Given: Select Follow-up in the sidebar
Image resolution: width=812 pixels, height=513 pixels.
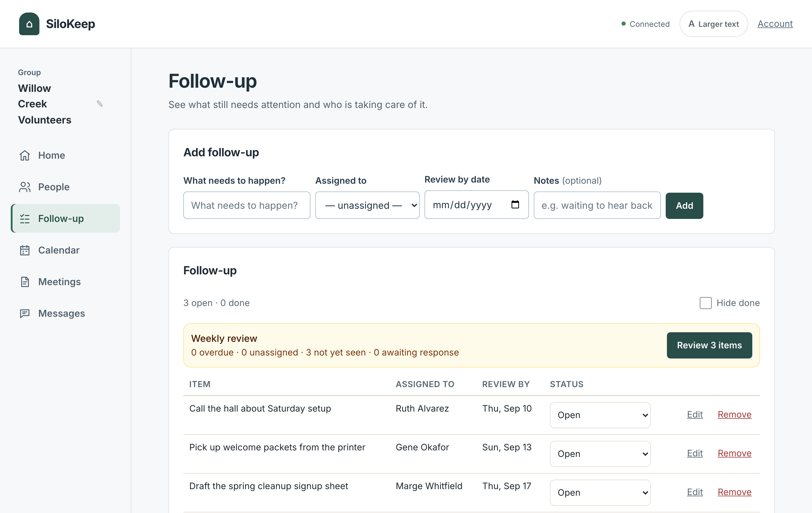Looking at the screenshot, I should [x=65, y=219].
